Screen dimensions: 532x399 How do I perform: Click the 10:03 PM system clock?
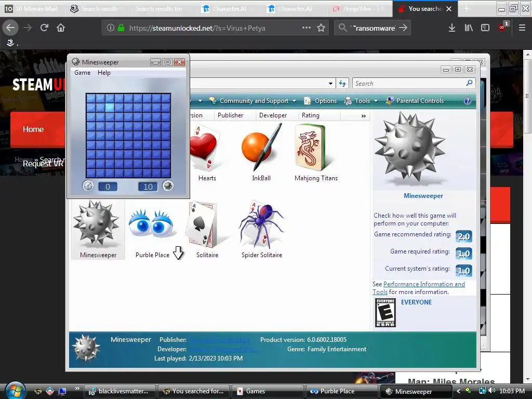[x=512, y=391]
